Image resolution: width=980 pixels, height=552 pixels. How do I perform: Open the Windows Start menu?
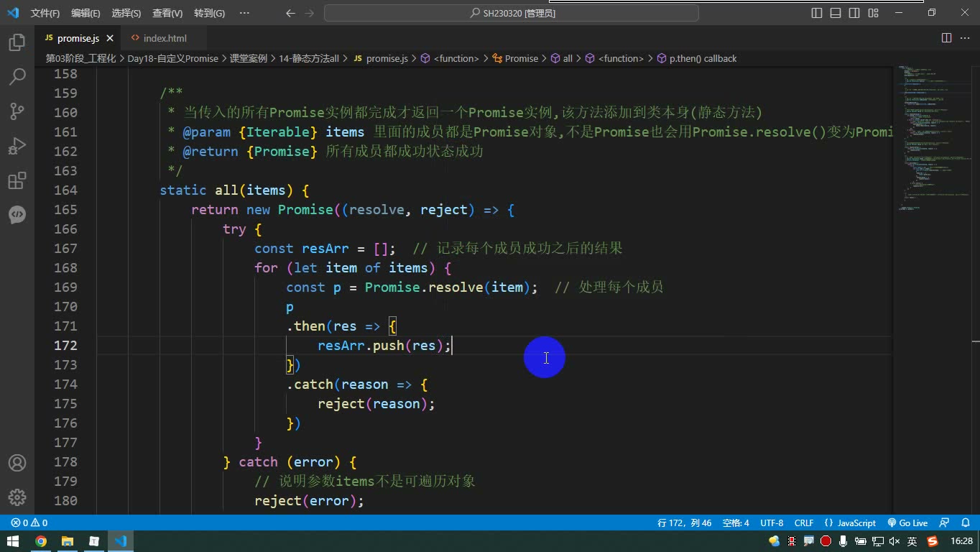[13, 541]
